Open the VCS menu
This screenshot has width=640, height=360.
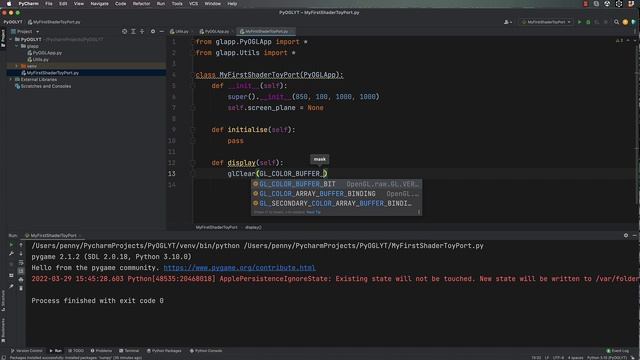coord(193,4)
